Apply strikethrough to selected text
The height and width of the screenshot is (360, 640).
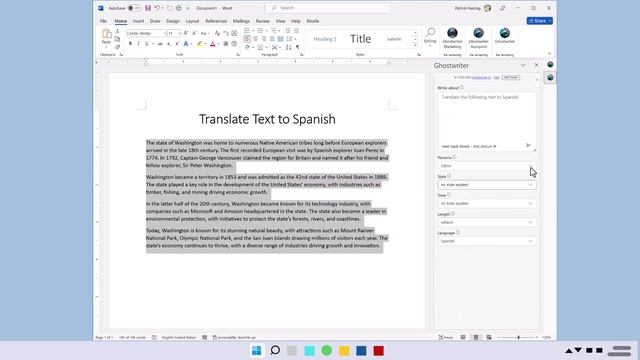point(160,44)
